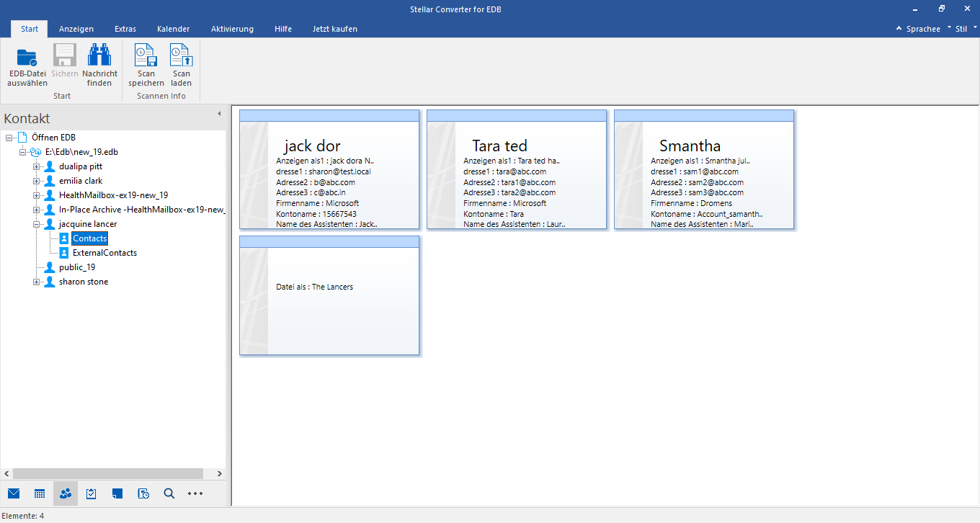
Task: Collapse the jacquine lancer mailbox
Action: pyautogui.click(x=36, y=224)
